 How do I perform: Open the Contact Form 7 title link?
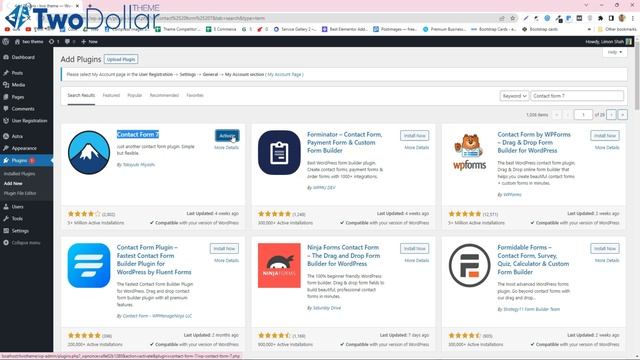(x=138, y=134)
